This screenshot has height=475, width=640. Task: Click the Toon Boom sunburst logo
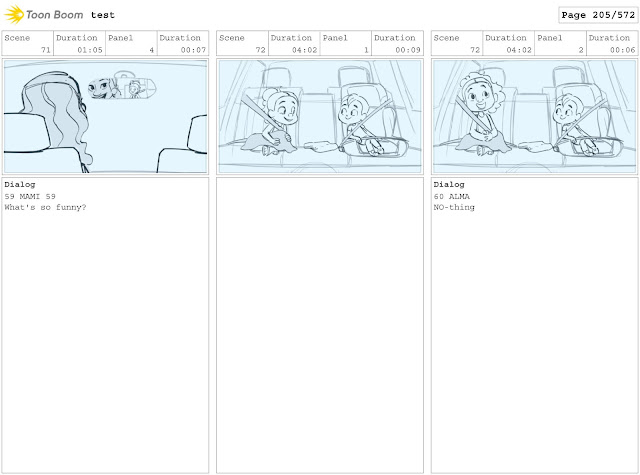[13, 15]
